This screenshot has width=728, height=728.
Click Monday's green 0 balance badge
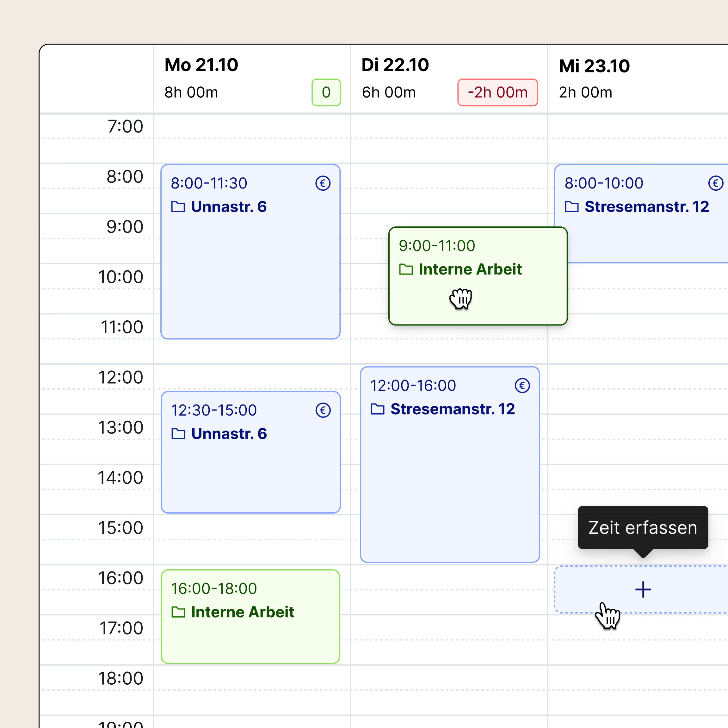pos(326,92)
